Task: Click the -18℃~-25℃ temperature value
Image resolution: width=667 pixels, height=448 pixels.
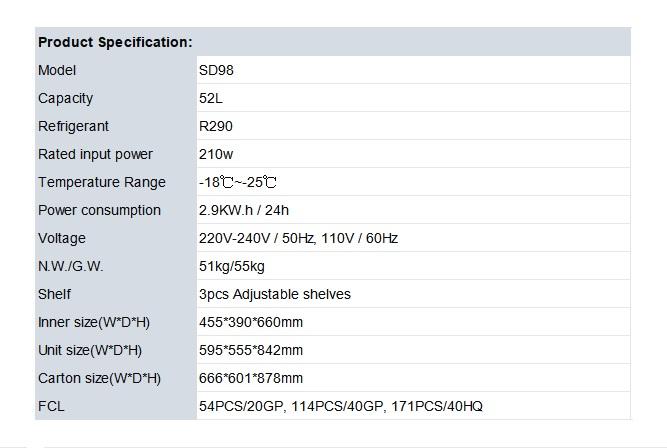Action: tap(238, 182)
